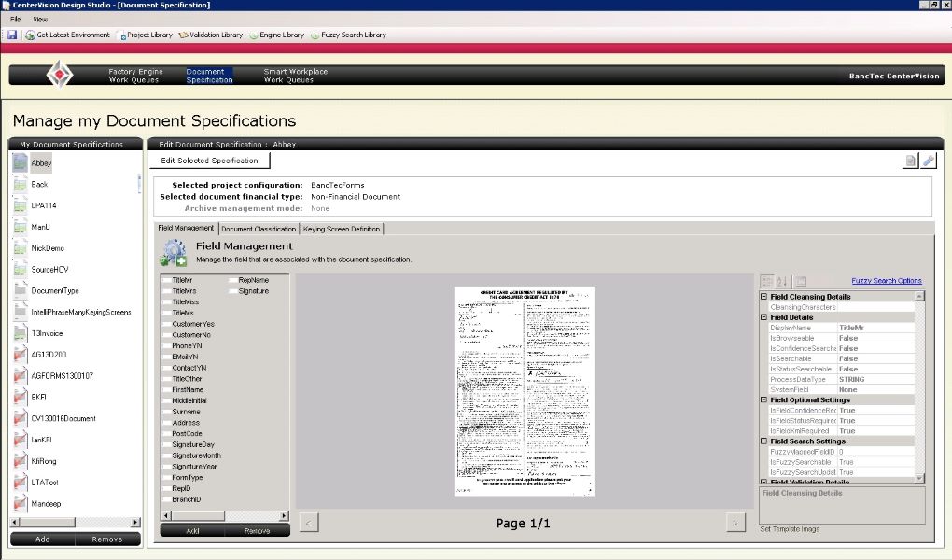Click the document page icon beside wrench
This screenshot has height=560, width=952.
pyautogui.click(x=910, y=161)
